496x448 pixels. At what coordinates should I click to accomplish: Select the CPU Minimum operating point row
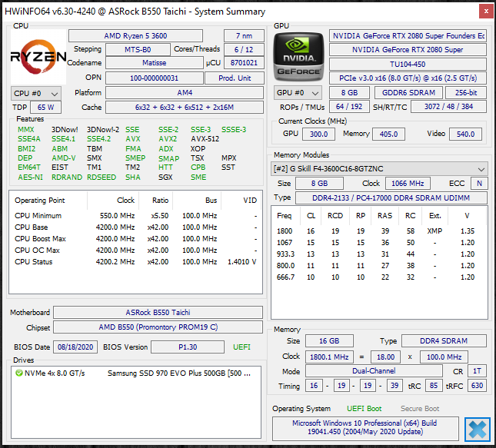(x=135, y=216)
